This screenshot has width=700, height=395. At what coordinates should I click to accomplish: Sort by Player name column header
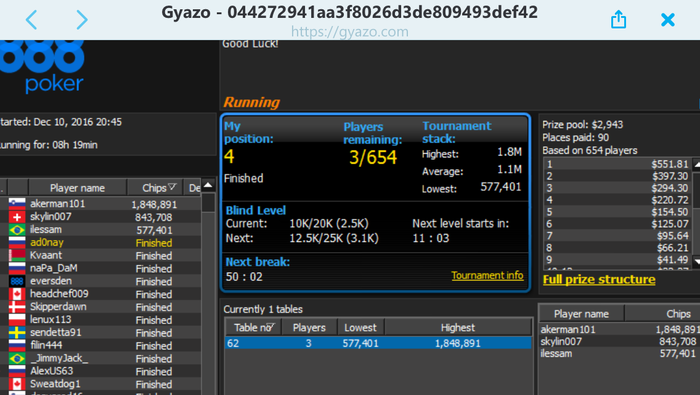tap(77, 188)
